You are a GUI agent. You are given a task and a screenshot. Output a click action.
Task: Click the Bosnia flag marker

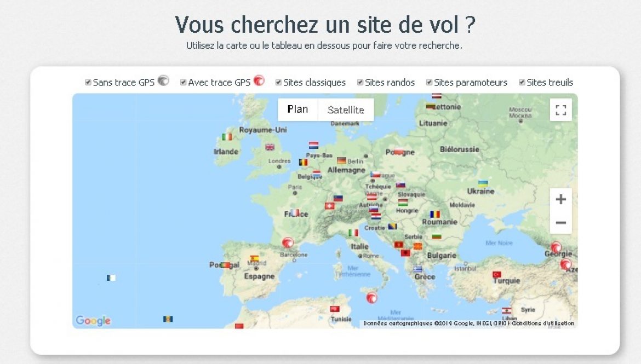point(392,226)
